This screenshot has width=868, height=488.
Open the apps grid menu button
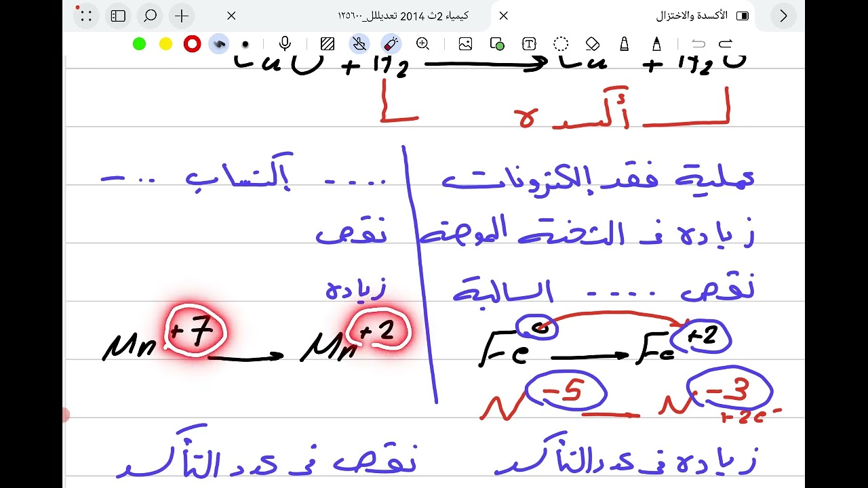coord(86,16)
